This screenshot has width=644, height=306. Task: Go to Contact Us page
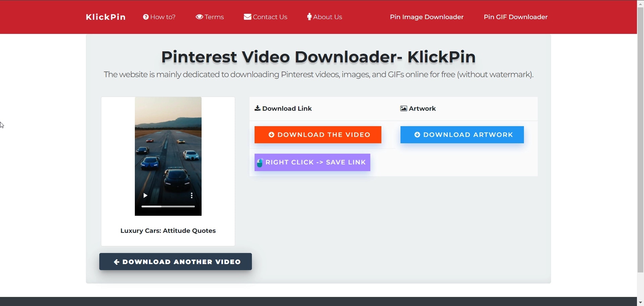tap(266, 17)
